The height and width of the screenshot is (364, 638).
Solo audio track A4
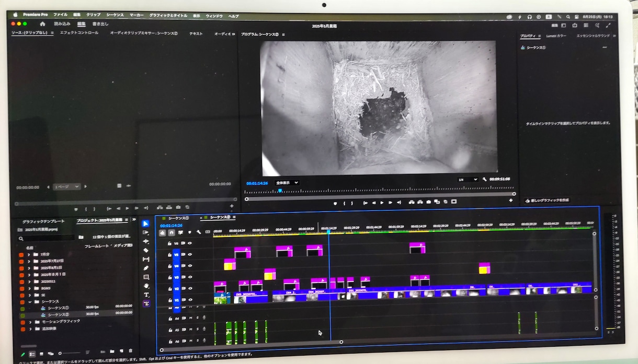pos(197,318)
